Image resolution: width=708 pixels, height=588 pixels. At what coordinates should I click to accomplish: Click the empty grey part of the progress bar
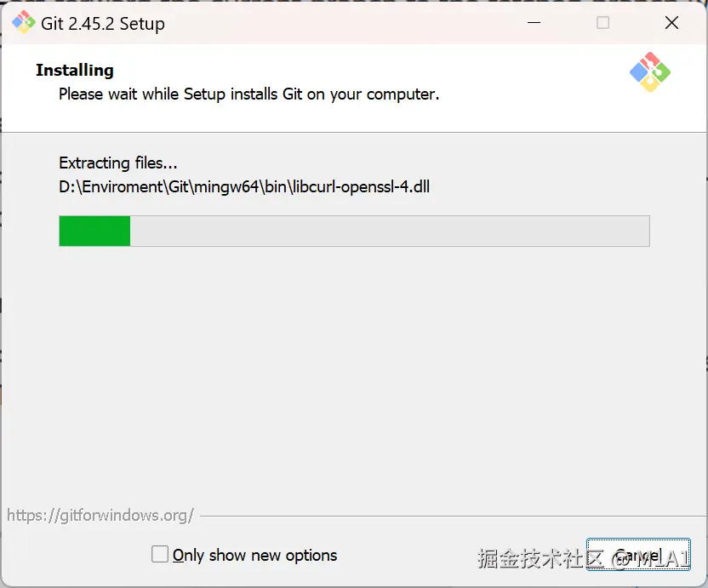click(390, 231)
